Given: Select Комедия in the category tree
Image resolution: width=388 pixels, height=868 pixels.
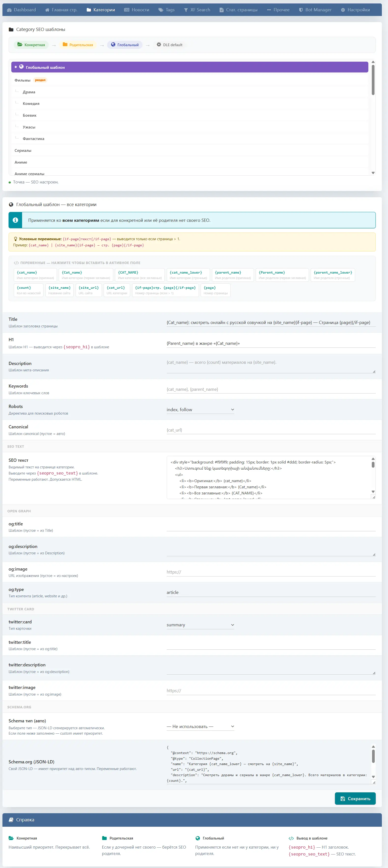Looking at the screenshot, I should tap(31, 103).
